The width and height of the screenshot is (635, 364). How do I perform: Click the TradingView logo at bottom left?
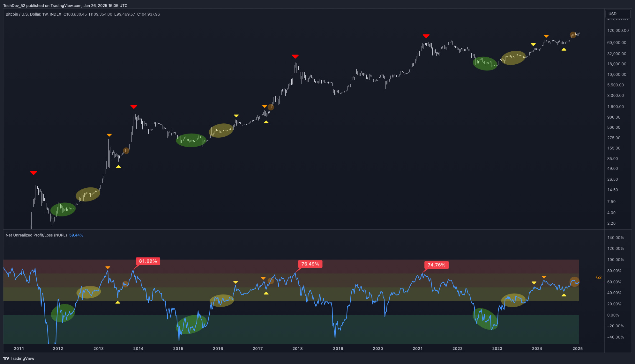click(19, 358)
